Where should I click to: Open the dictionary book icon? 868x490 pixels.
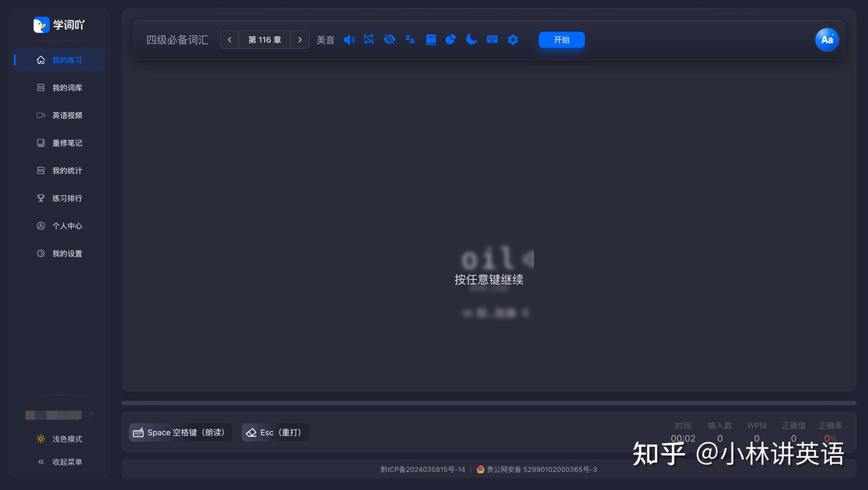pos(431,40)
